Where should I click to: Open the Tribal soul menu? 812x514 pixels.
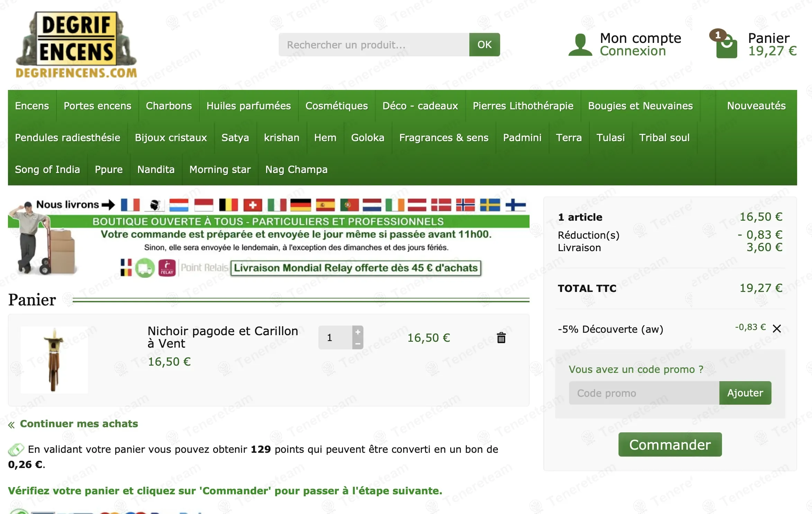click(x=665, y=138)
